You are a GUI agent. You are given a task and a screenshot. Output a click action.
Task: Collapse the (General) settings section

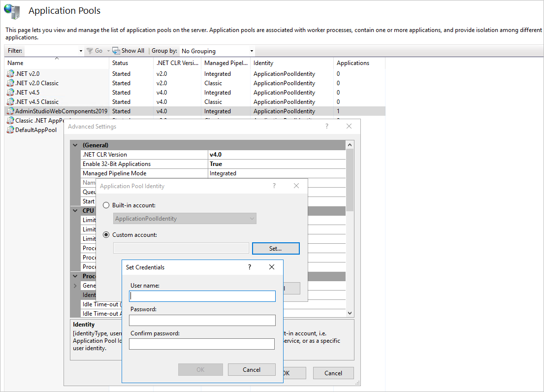coord(75,145)
